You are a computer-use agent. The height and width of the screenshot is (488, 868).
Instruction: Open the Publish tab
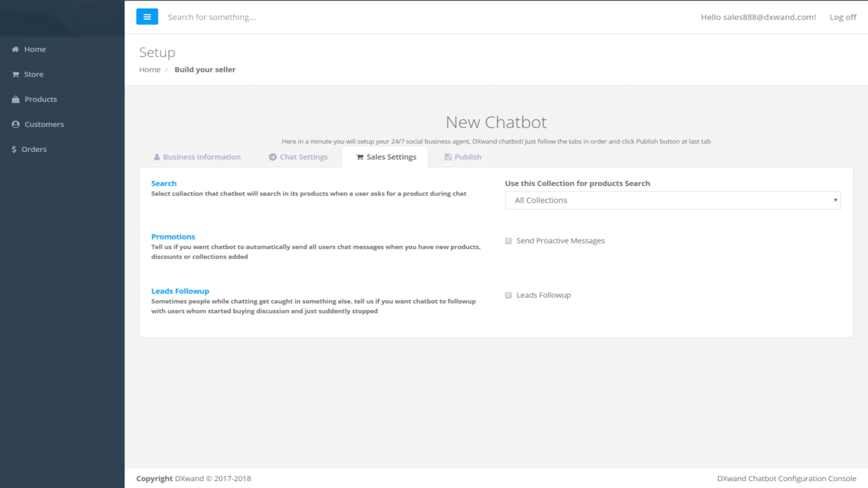[467, 157]
